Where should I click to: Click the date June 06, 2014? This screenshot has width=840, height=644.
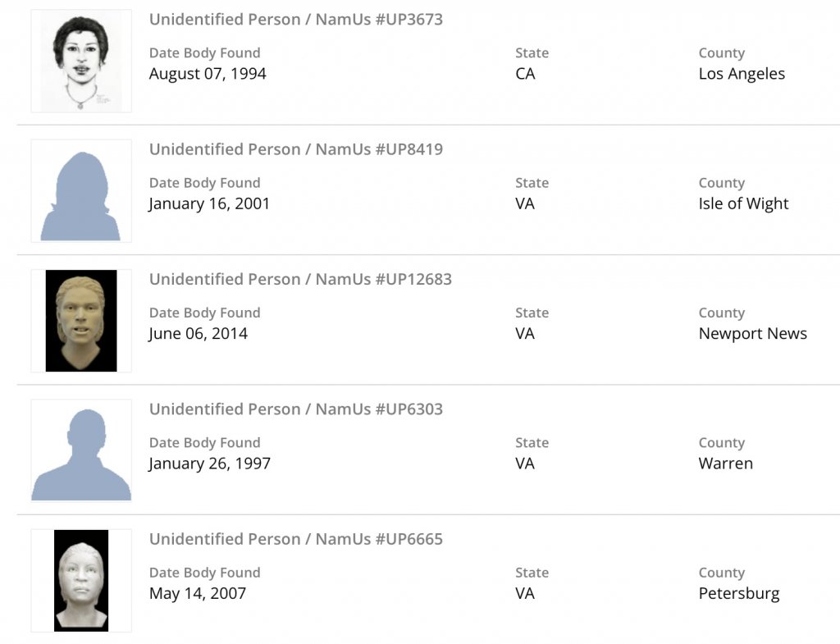(x=198, y=333)
